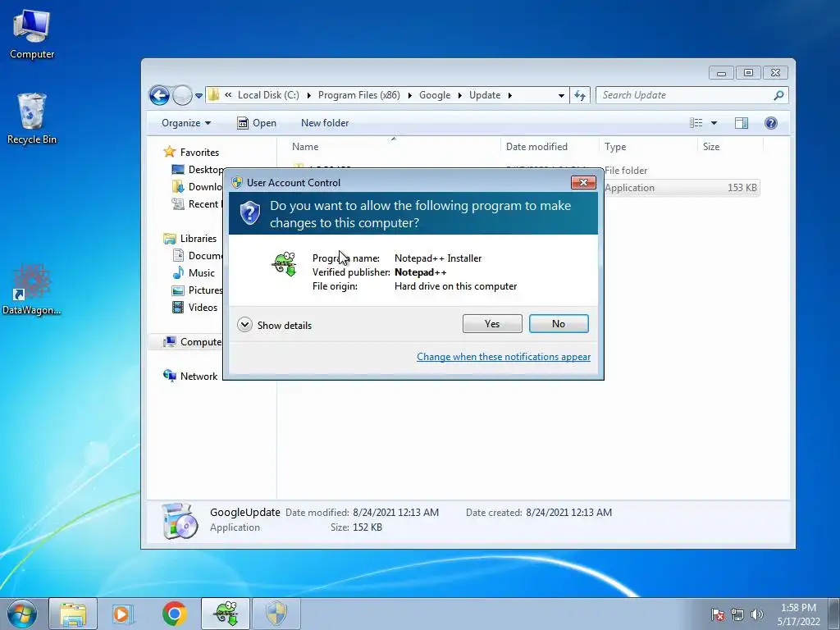
Task: Click Yes in the User Account Control dialog
Action: tap(492, 323)
